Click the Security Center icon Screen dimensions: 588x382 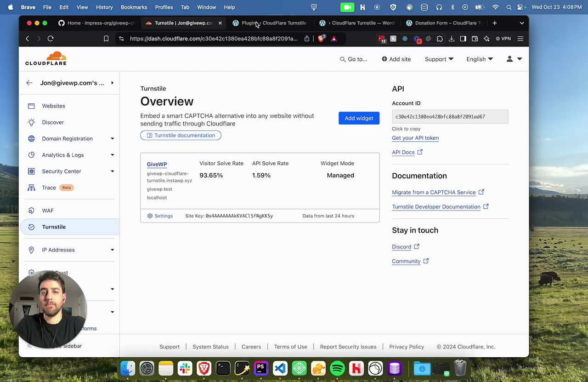tap(31, 171)
